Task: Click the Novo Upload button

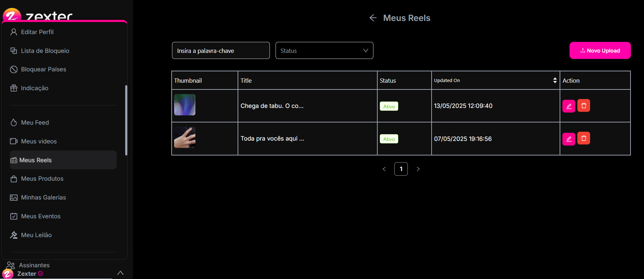Action: point(600,50)
